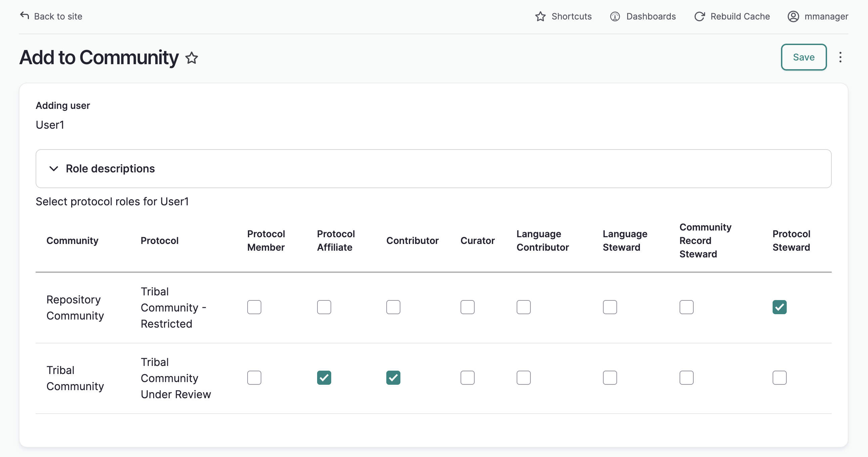Click the 'Protocol' column header

pos(159,241)
